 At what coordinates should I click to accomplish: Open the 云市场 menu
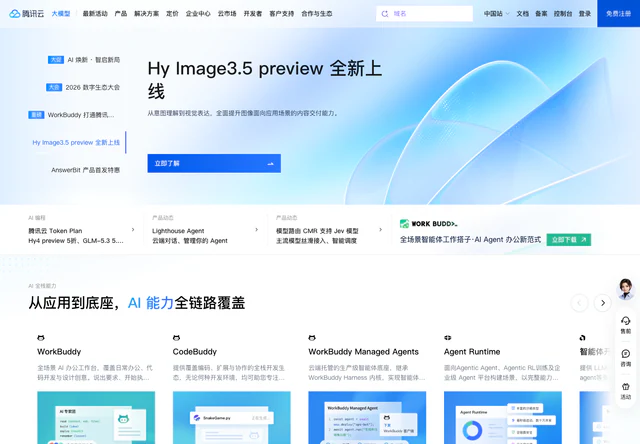227,13
